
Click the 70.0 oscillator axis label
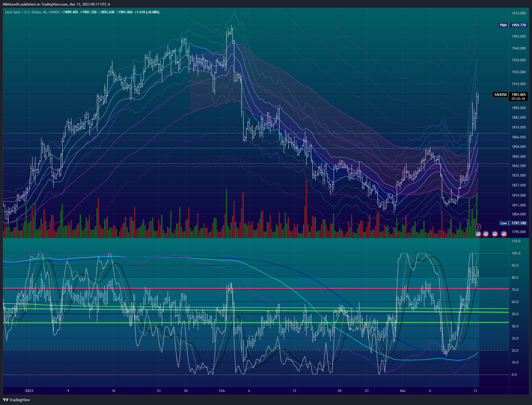pos(515,290)
